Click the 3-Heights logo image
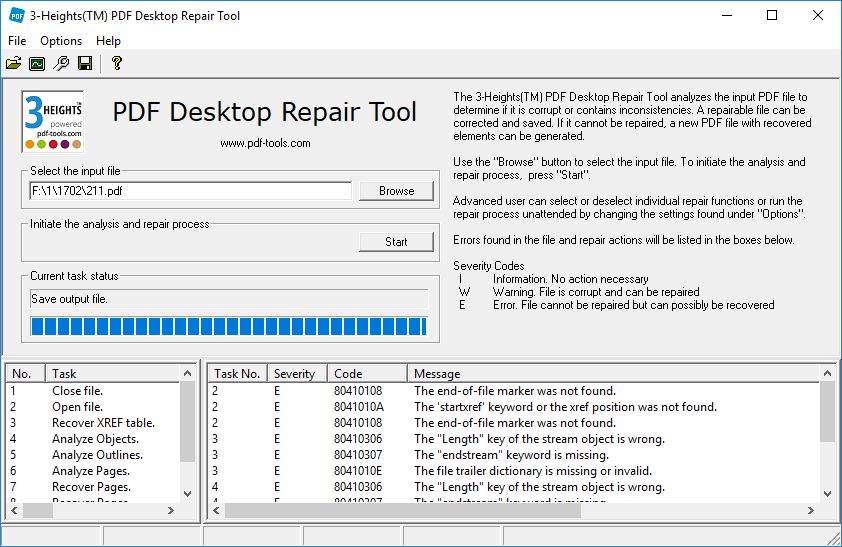 [53, 121]
